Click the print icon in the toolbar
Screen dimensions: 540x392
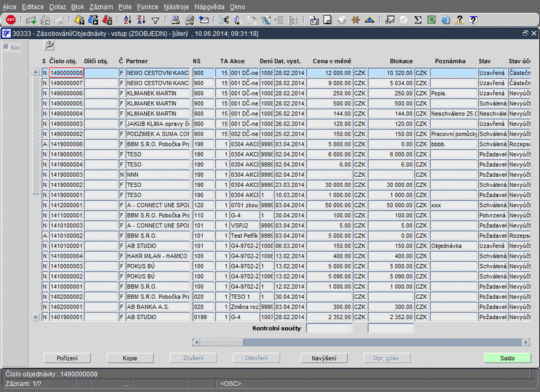(x=175, y=20)
